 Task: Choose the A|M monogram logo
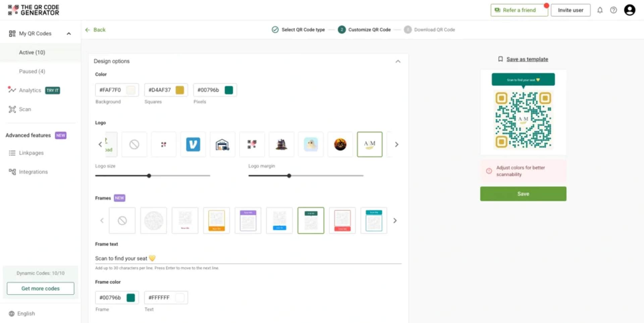370,144
